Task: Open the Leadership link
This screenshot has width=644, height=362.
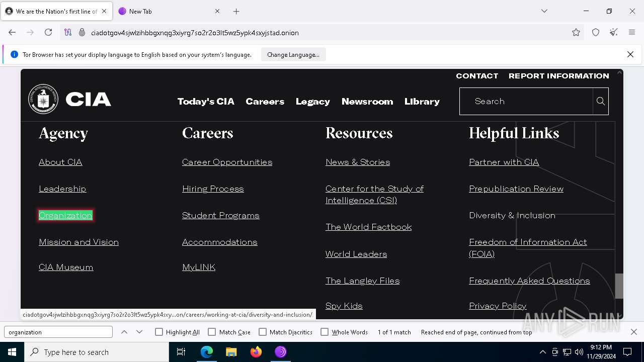Action: (x=62, y=189)
